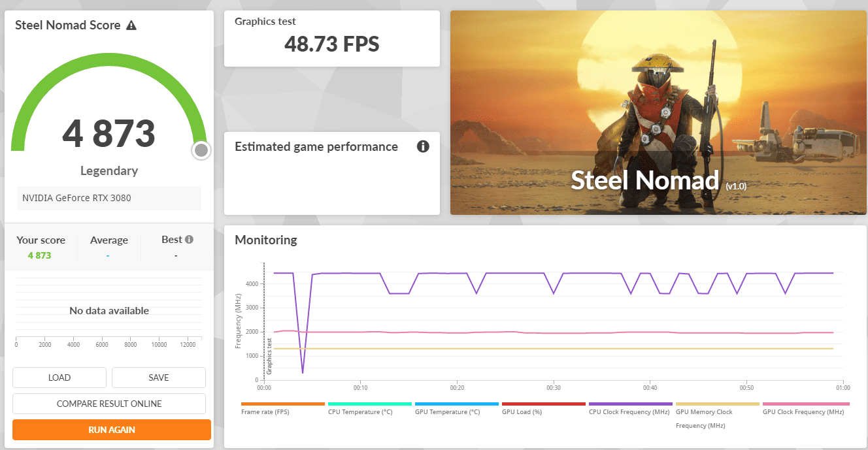Click the (v1.0) version label
This screenshot has width=868, height=450.
pos(735,186)
